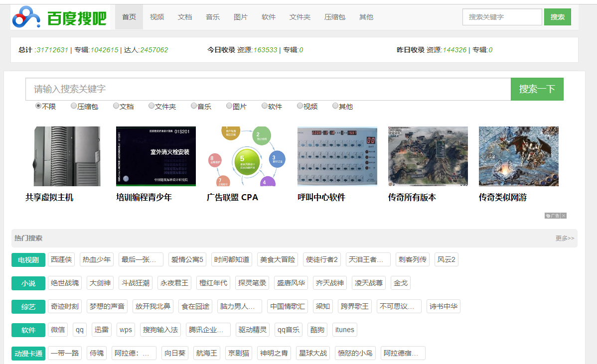Viewport: 597px width, 364px height.
Task: Open the 首页 nav tab
Action: [x=129, y=17]
